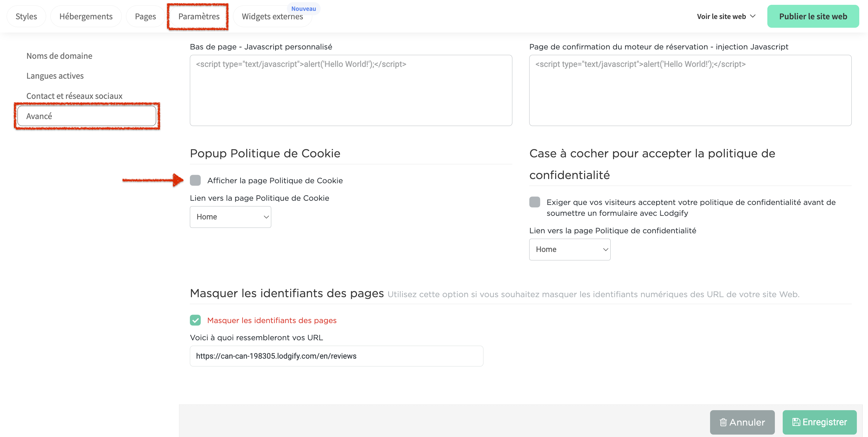This screenshot has height=437, width=868.
Task: Switch to the Styles tab
Action: 26,16
